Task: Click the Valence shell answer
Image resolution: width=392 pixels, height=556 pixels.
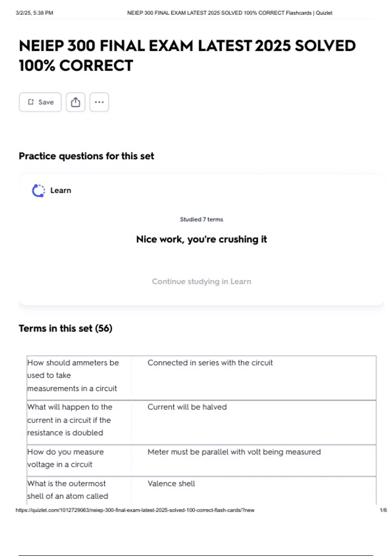Action: [171, 483]
